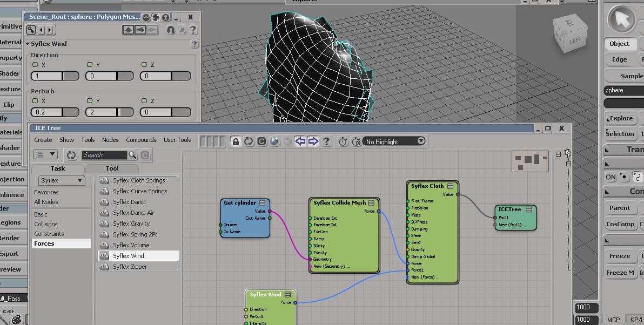Open the Nodes menu

tap(110, 140)
